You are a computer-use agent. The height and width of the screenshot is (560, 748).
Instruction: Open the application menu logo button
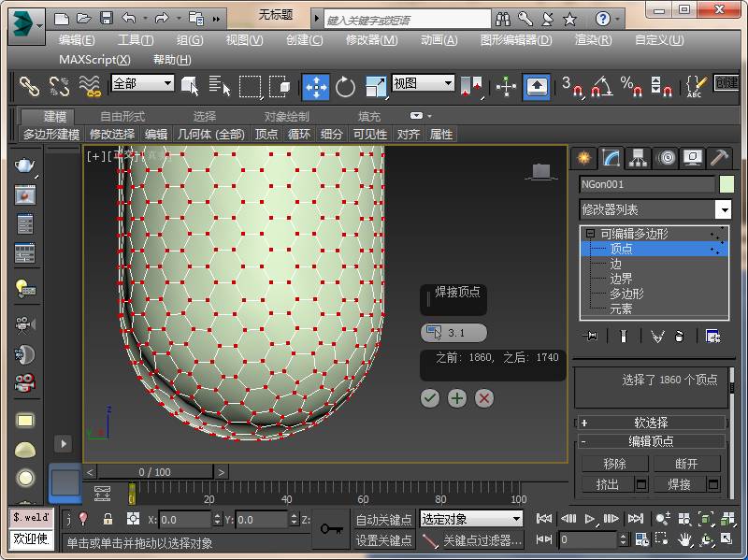[x=27, y=26]
